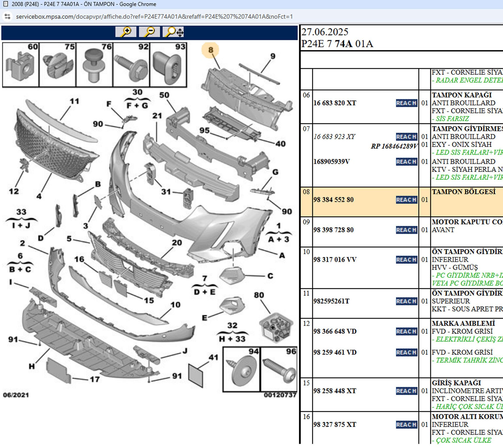Click callout number 95 on the diagram

pos(205,130)
